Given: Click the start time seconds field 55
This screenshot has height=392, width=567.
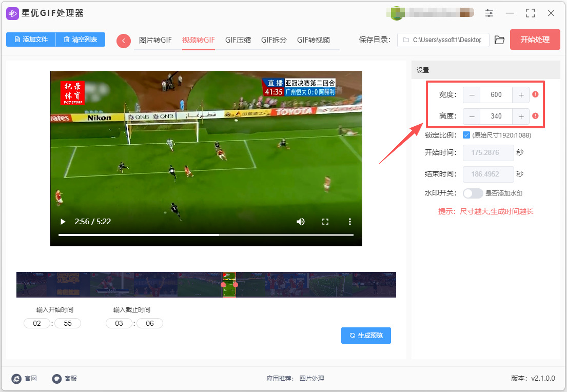Looking at the screenshot, I should [x=68, y=323].
